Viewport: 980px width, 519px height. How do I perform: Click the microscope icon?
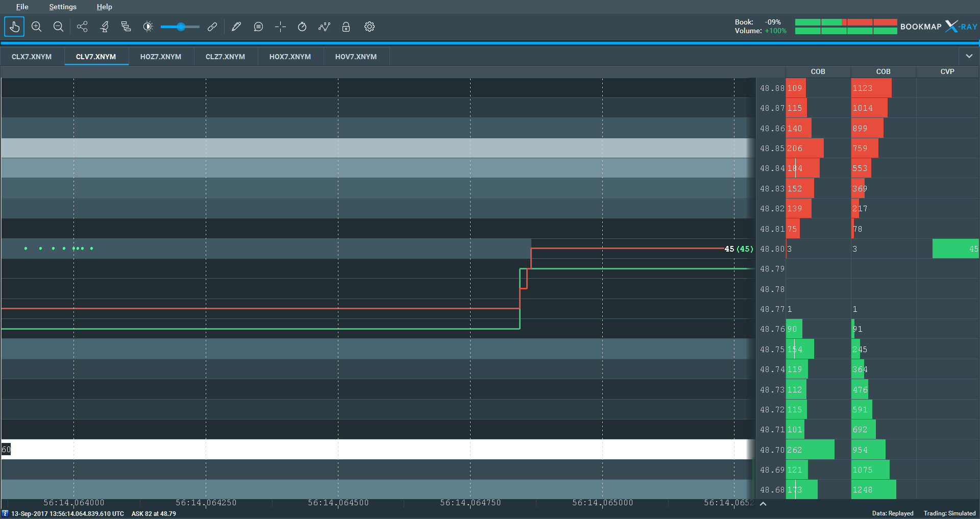click(x=104, y=27)
